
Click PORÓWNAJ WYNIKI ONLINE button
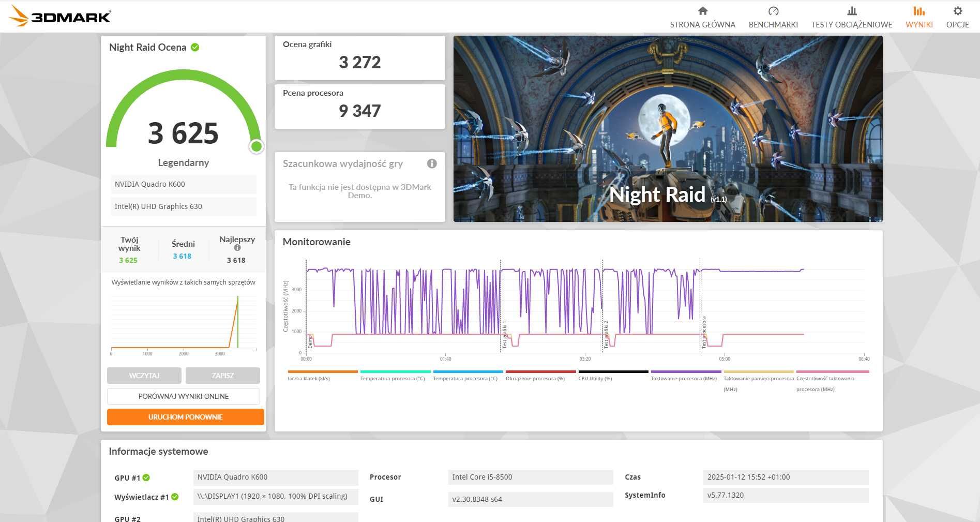tap(184, 396)
